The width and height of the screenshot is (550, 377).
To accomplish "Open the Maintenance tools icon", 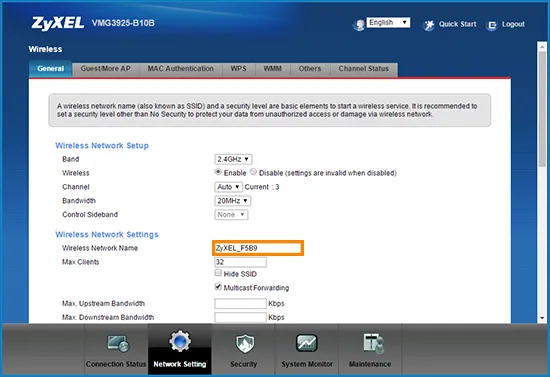I will [373, 343].
